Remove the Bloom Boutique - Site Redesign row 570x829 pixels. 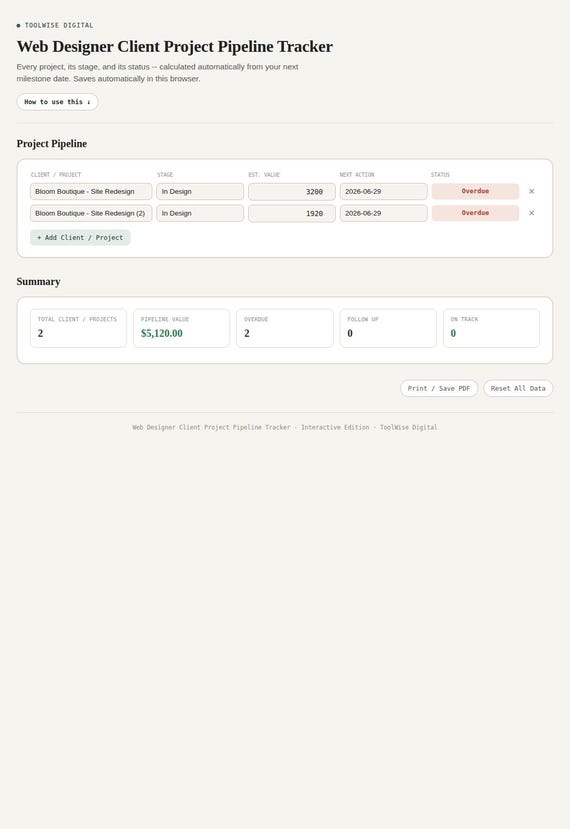pyautogui.click(x=531, y=191)
